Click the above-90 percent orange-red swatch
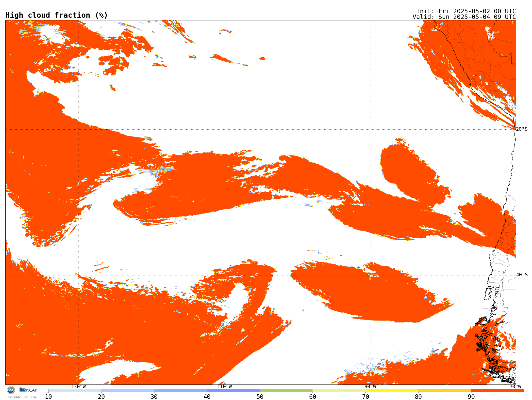The image size is (532, 400). pyautogui.click(x=498, y=391)
